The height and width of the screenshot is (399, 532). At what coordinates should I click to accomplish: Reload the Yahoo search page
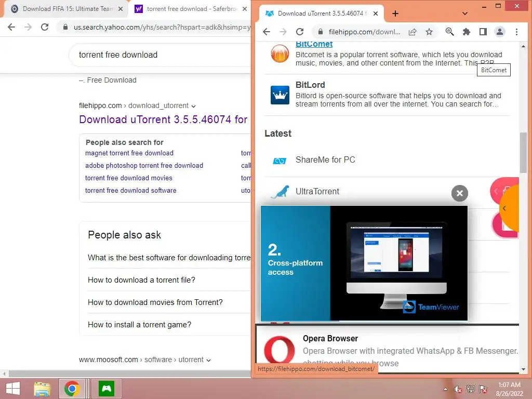45,27
